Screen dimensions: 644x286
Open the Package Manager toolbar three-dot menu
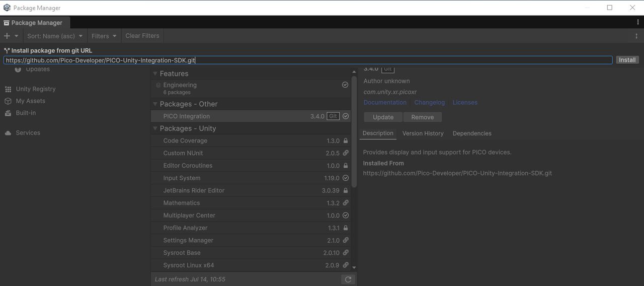coord(637,36)
